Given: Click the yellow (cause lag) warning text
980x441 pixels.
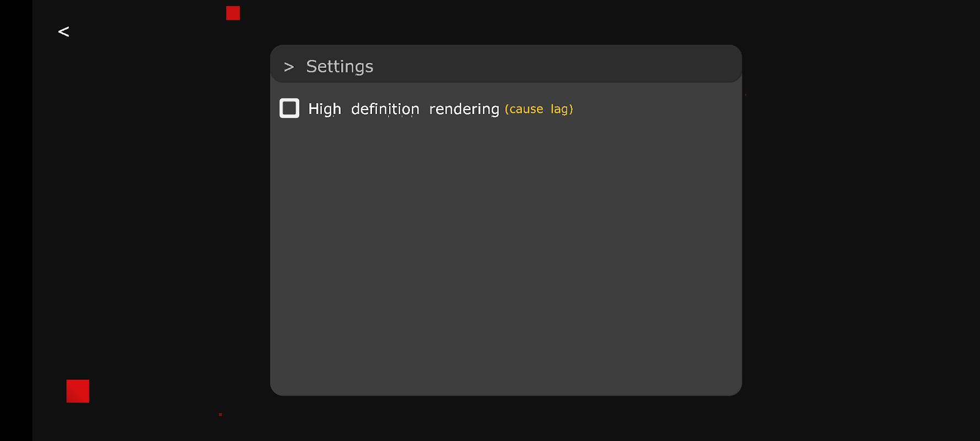Looking at the screenshot, I should [539, 109].
